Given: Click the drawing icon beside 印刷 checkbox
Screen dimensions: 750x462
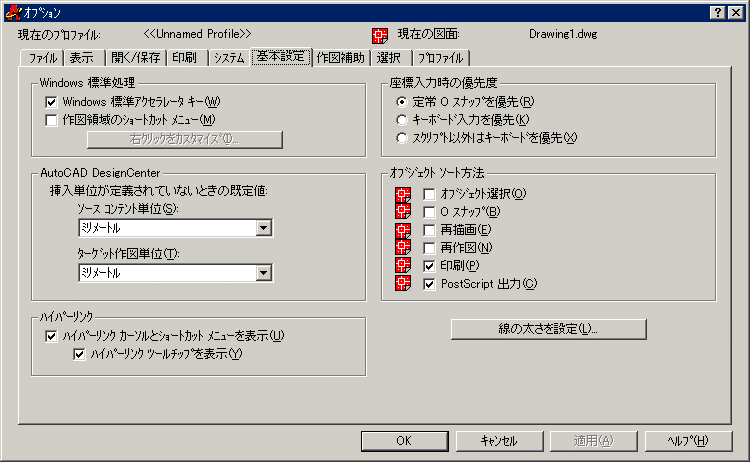Looking at the screenshot, I should coord(403,266).
